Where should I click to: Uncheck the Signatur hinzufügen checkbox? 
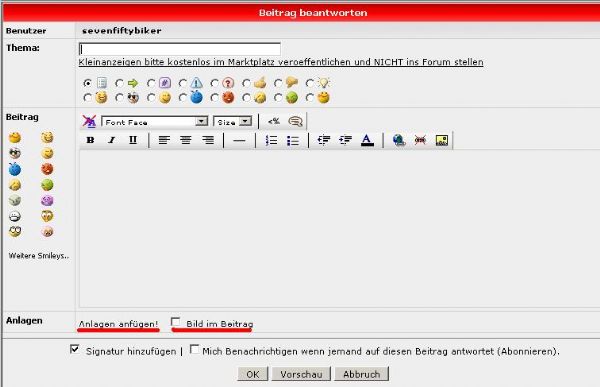click(75, 349)
